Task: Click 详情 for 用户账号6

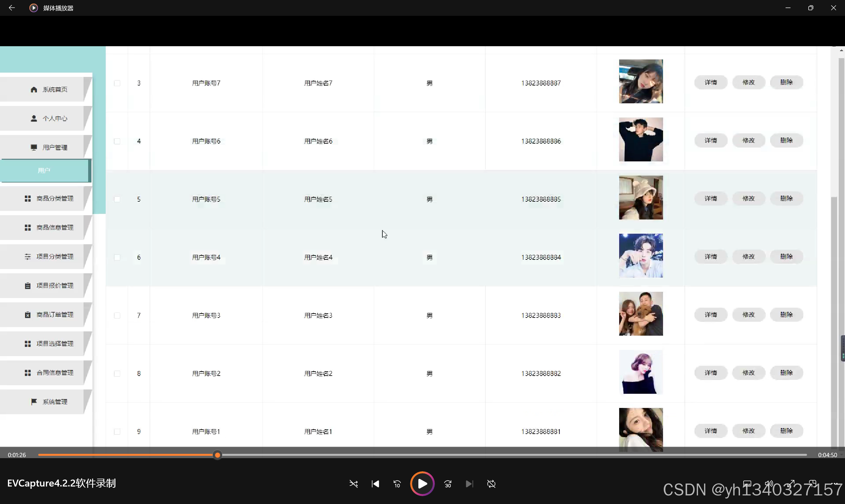Action: [x=711, y=141]
